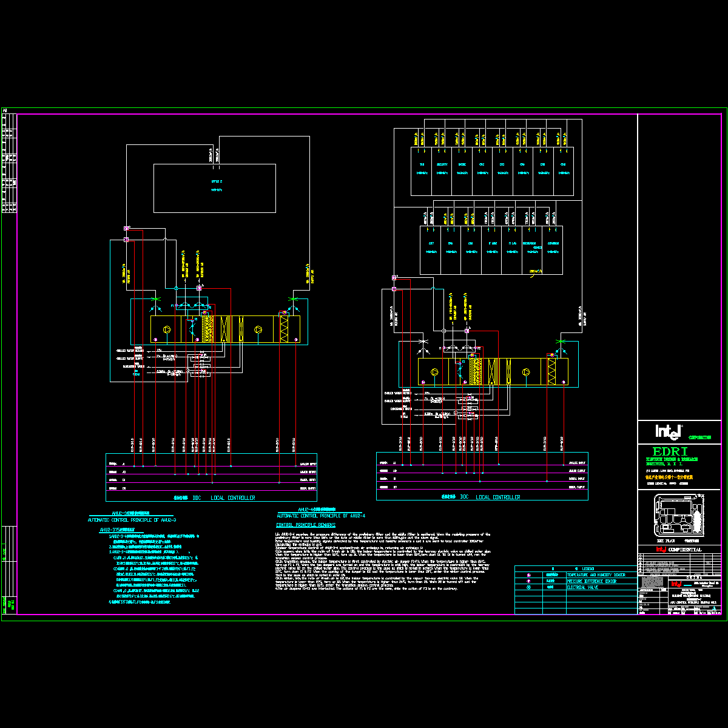Select 'AUTOMATIC CONTROL PRINCIPLE OF AHU2-3' title
728x728 pixels.
pos(132,520)
